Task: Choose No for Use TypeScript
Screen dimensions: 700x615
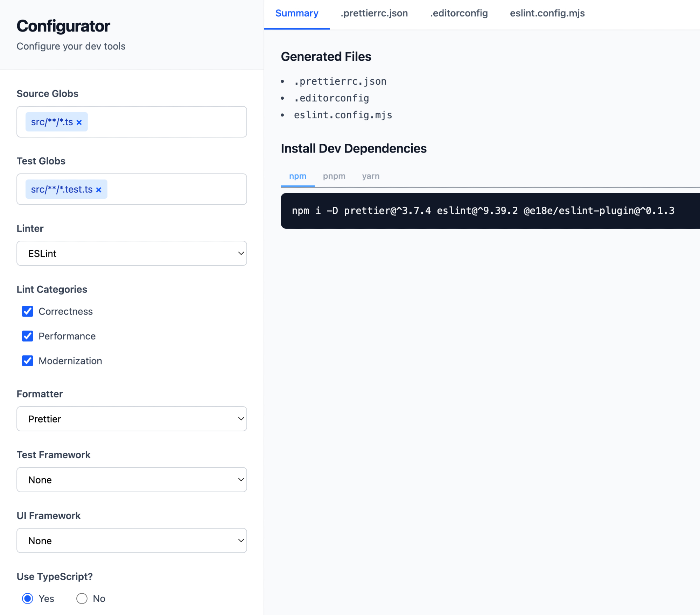Action: tap(82, 599)
